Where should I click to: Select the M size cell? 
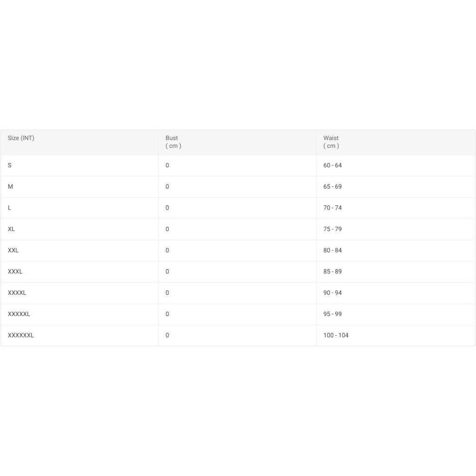[10, 187]
